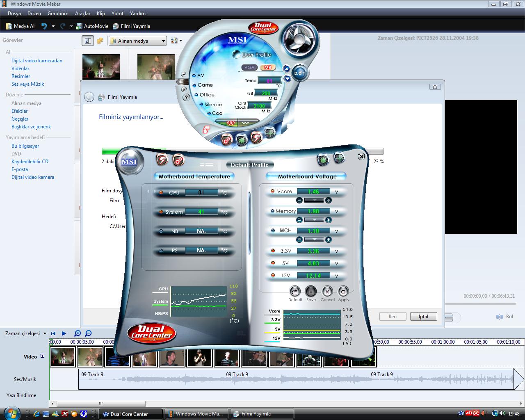Viewport: 525px width, 420px height.
Task: Click the fan icon in the Default Profile panel
Action: click(x=323, y=160)
